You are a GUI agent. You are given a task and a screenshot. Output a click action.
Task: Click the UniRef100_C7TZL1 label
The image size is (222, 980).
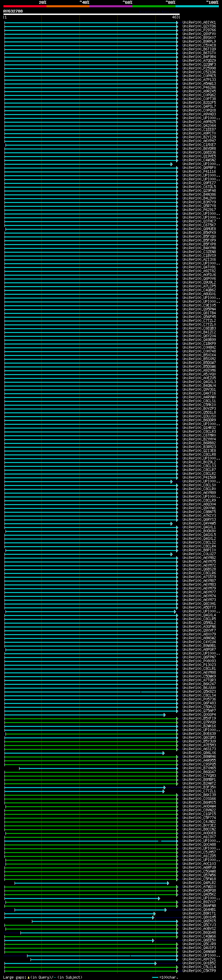point(199,791)
